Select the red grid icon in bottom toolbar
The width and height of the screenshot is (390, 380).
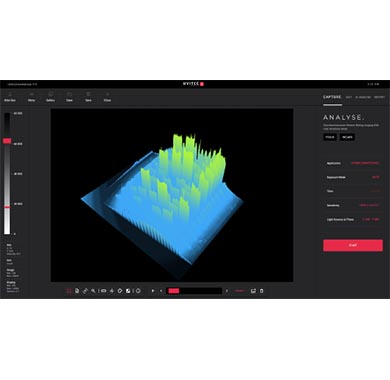69,291
